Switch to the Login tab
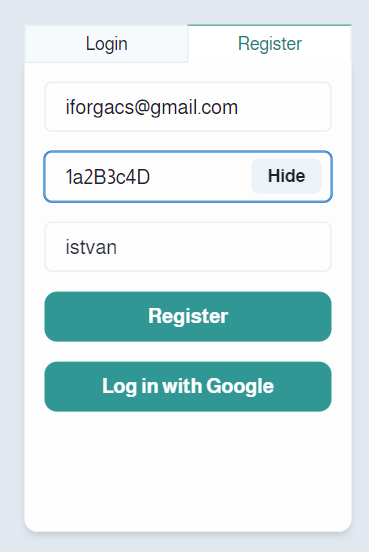The image size is (369, 552). pos(107,44)
